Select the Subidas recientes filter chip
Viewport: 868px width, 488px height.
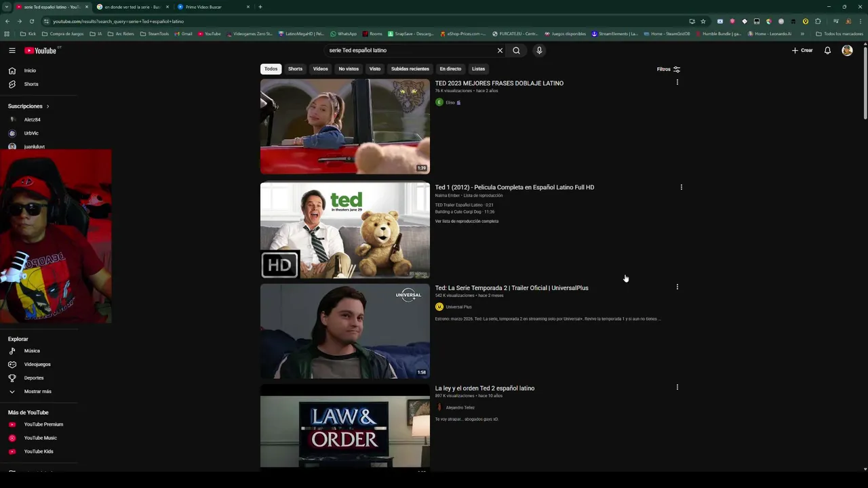(410, 68)
